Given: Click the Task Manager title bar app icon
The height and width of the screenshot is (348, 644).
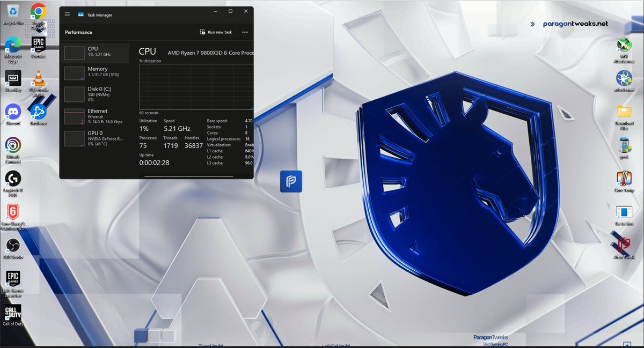Looking at the screenshot, I should 80,15.
